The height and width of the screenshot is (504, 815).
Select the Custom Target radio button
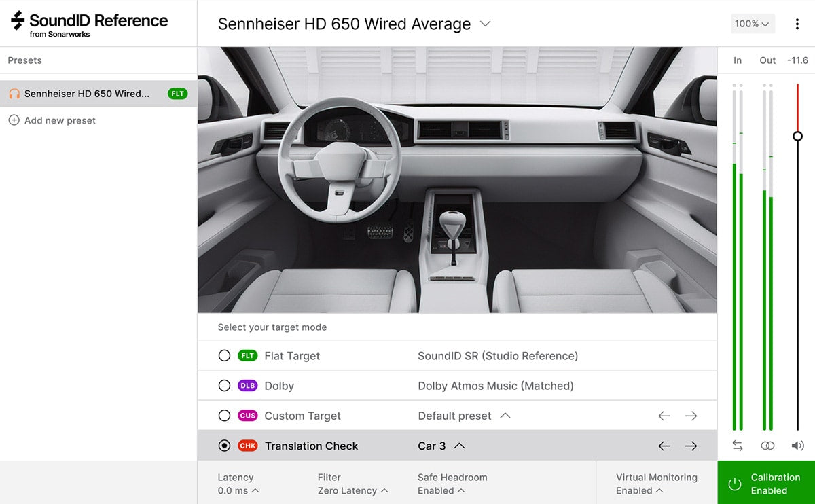[x=224, y=415]
